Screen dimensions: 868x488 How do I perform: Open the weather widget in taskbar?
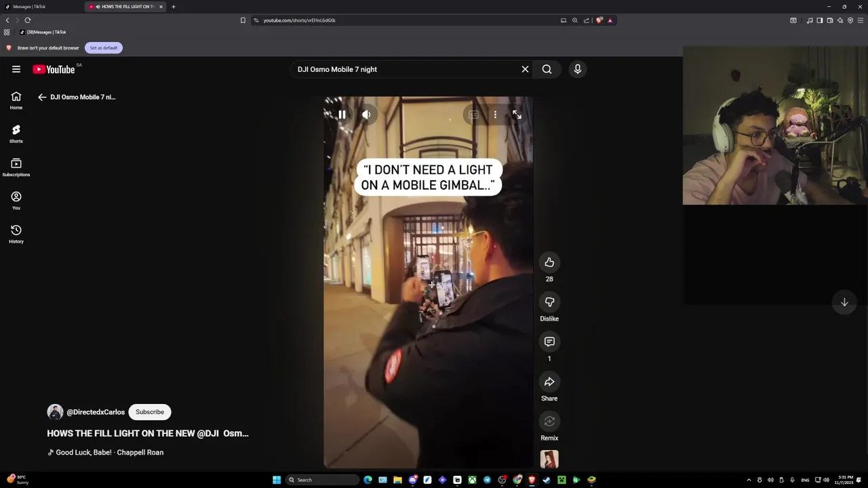coord(18,480)
